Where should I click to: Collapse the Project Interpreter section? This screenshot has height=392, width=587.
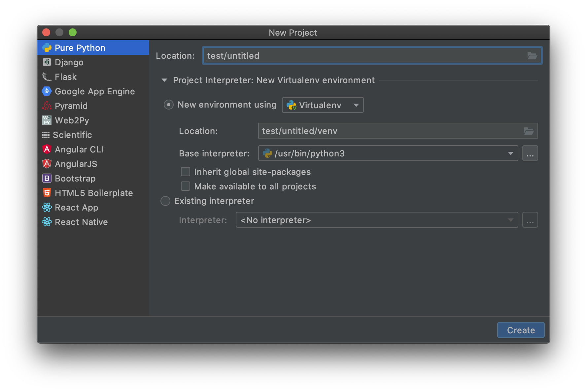pos(164,80)
